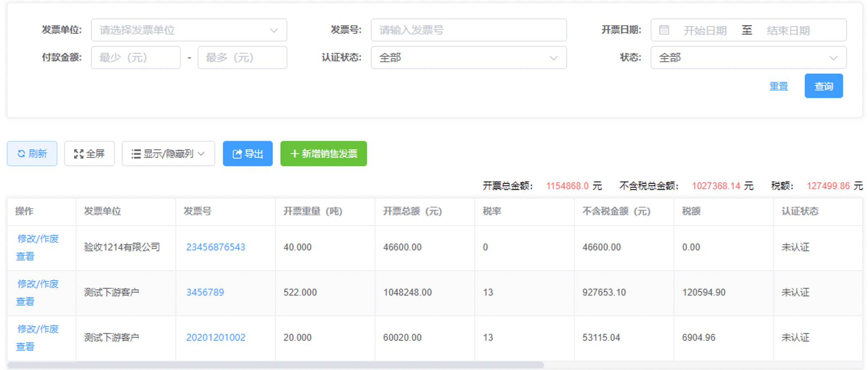The image size is (868, 370).
Task: Click the 刷新 refresh button
Action: [x=32, y=153]
